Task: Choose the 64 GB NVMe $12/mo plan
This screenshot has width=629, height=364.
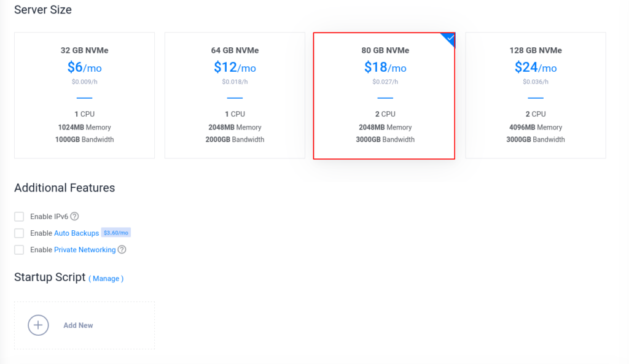Action: [235, 95]
